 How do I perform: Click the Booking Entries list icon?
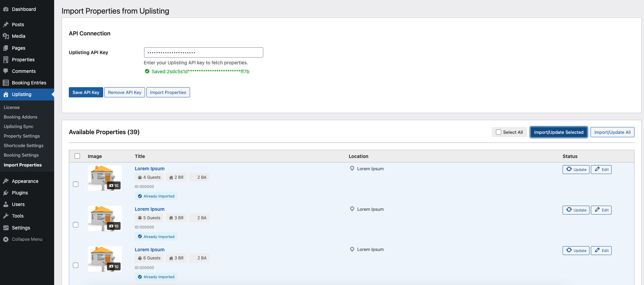pyautogui.click(x=6, y=83)
